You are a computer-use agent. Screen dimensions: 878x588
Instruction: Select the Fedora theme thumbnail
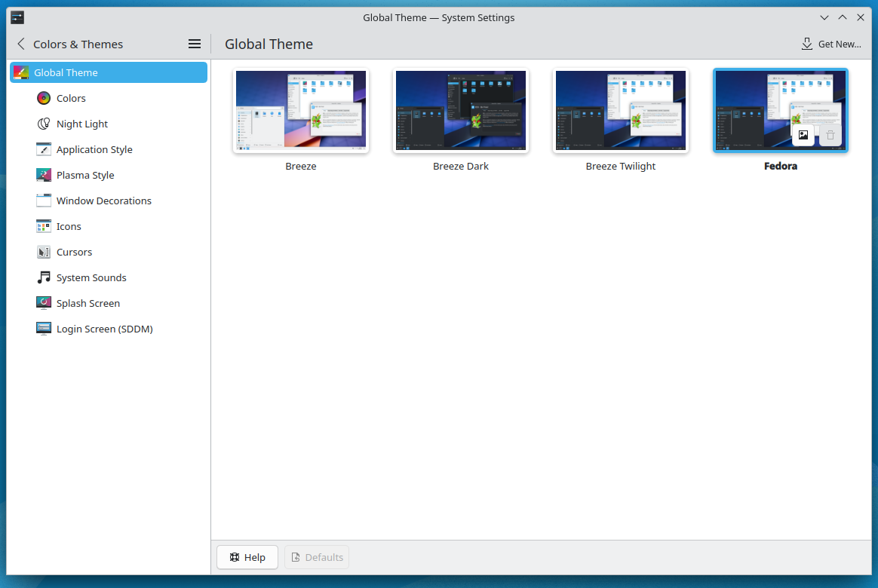point(781,110)
